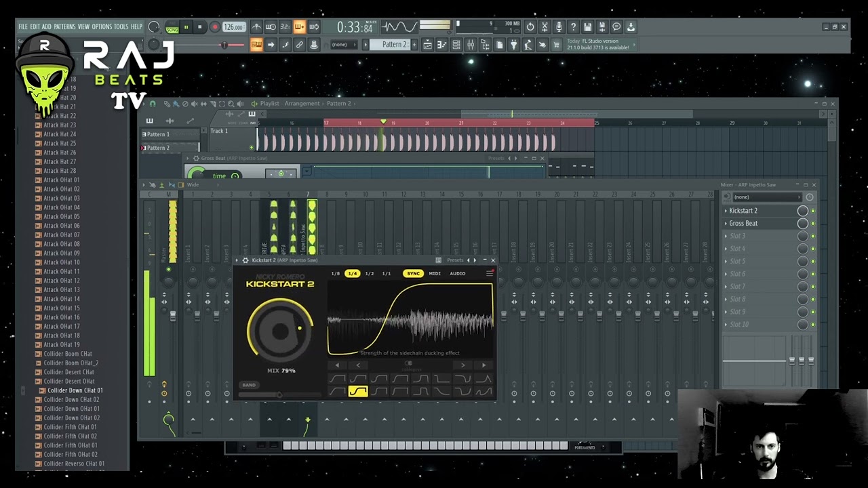Toggle SONG mode switch
The width and height of the screenshot is (868, 488).
coord(172,27)
